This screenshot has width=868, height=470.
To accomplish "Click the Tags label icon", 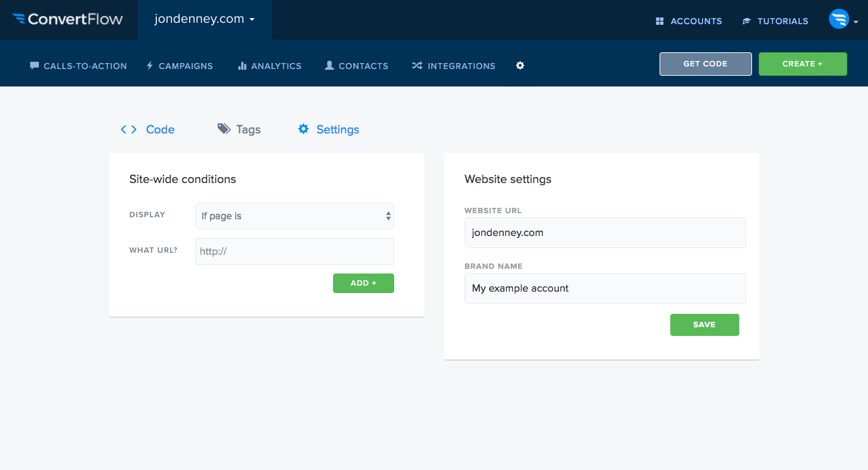I will point(224,129).
